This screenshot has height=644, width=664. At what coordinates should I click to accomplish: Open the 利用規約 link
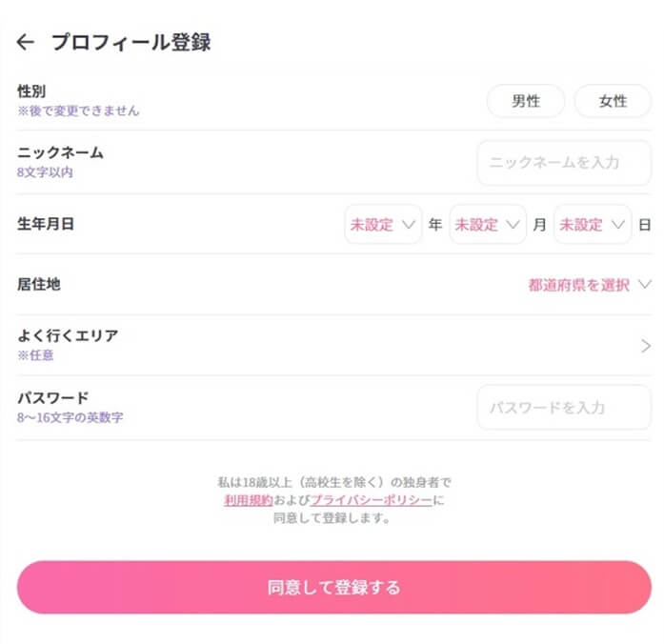[248, 499]
